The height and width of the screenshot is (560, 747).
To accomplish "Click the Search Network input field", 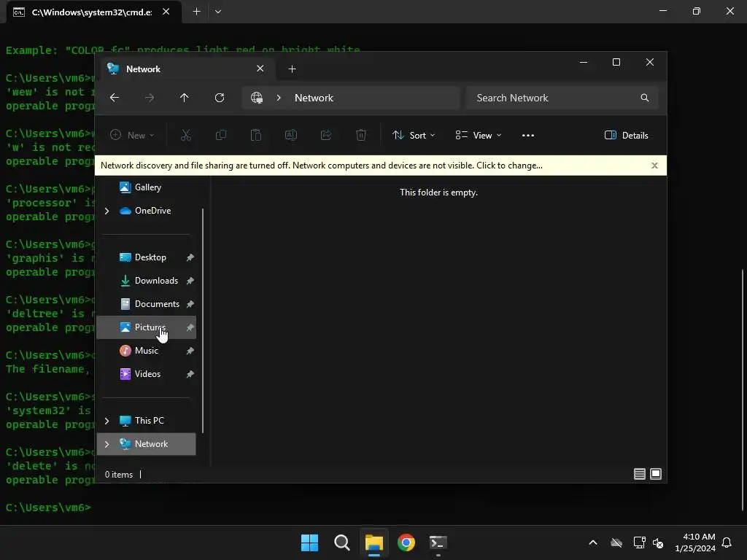I will click(562, 98).
